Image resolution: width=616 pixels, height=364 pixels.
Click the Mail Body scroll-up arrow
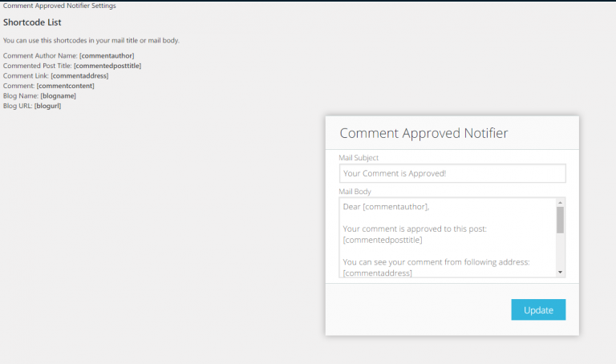tap(560, 203)
